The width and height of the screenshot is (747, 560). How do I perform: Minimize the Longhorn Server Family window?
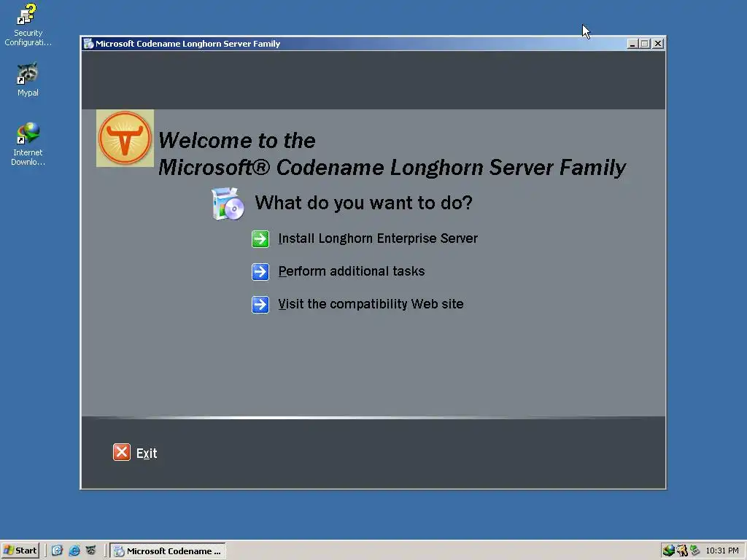(x=632, y=44)
